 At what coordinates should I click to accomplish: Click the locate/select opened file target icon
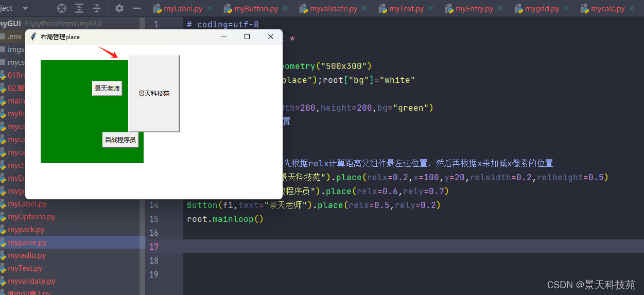click(62, 8)
